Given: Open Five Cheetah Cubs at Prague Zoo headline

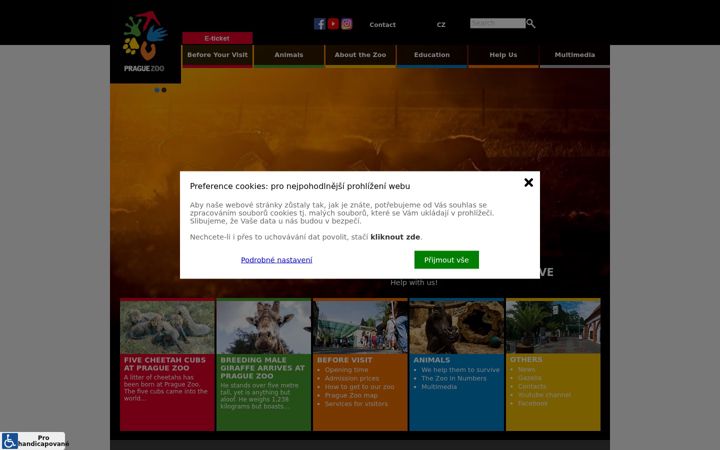Looking at the screenshot, I should (165, 364).
